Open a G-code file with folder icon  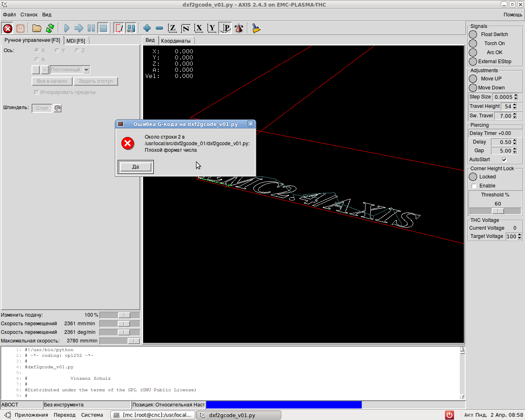[37, 28]
